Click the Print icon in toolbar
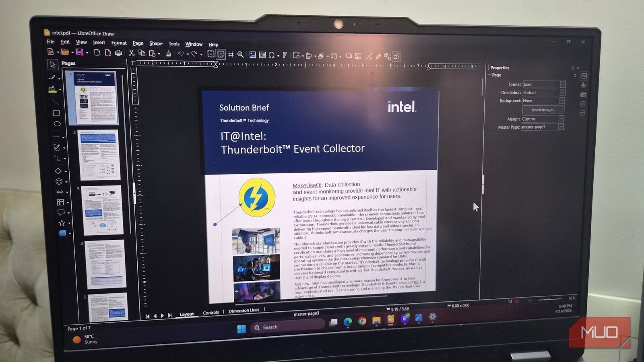This screenshot has height=362, width=644. 118,53
